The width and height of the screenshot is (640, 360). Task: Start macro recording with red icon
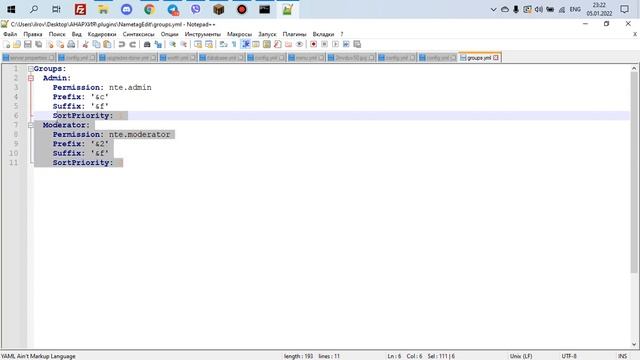click(x=313, y=44)
